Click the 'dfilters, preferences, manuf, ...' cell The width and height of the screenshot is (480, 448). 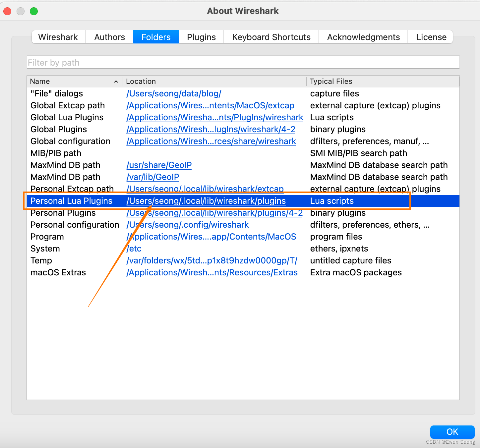(x=370, y=141)
